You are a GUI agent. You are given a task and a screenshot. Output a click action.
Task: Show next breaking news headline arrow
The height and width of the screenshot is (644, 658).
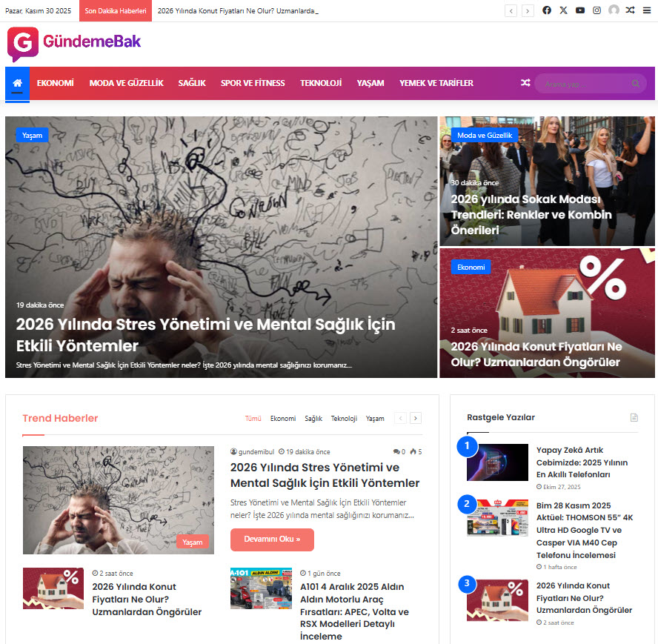(x=528, y=11)
